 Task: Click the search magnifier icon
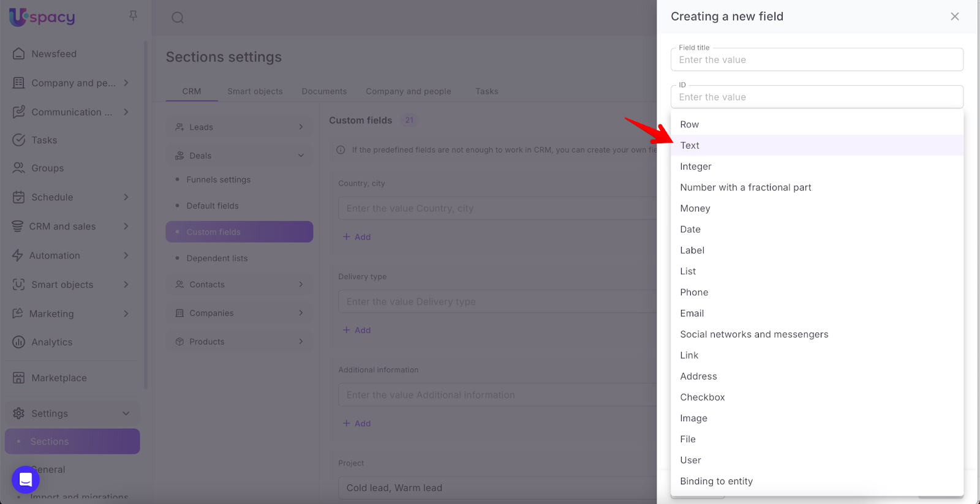[178, 18]
